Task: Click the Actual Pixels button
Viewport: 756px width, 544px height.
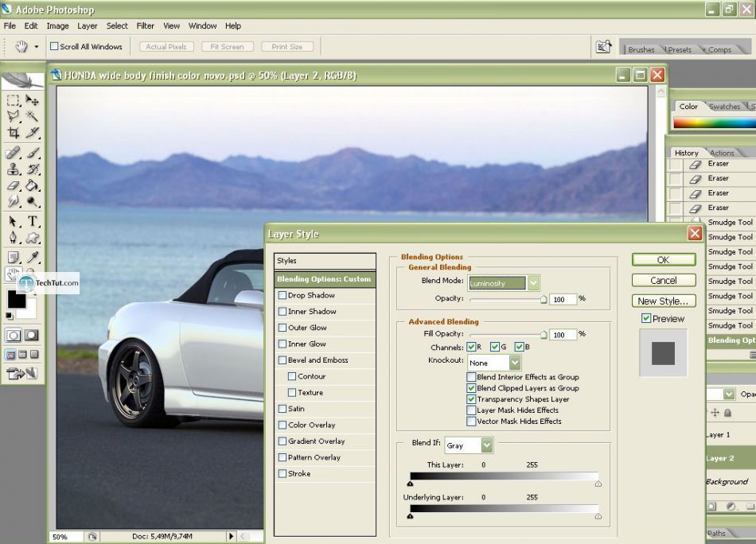Action: tap(166, 47)
